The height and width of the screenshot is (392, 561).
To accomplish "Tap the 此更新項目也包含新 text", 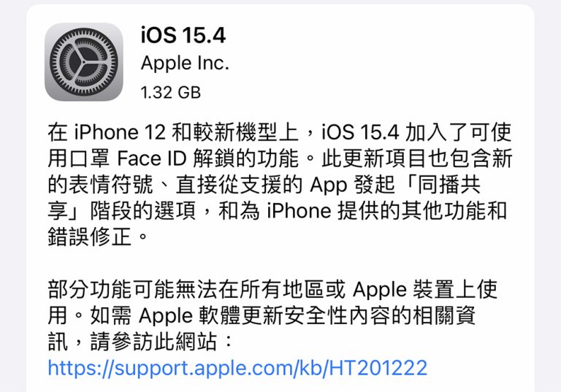I will 417,158.
